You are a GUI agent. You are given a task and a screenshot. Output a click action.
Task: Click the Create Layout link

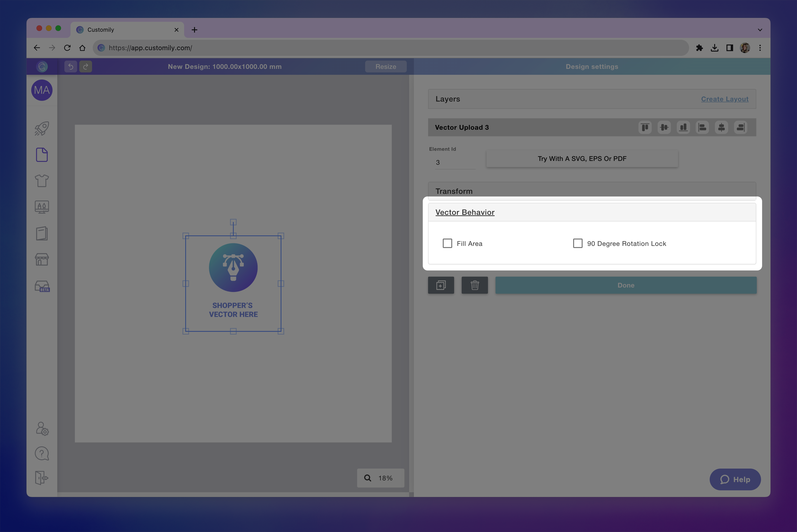(x=724, y=99)
